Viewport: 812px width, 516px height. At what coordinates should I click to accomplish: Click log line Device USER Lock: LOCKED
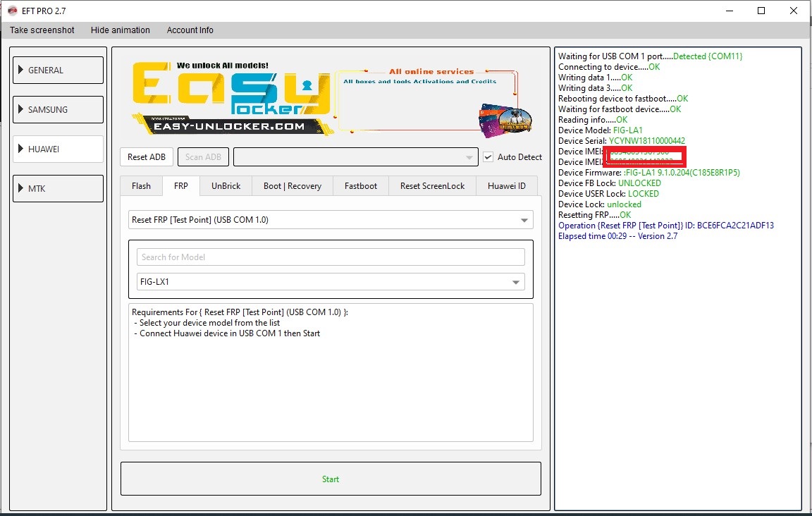pyautogui.click(x=608, y=194)
